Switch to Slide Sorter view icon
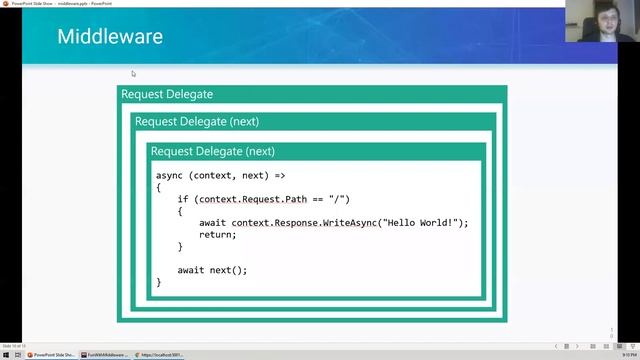Viewport: 640px width, 360px height. pos(606,346)
